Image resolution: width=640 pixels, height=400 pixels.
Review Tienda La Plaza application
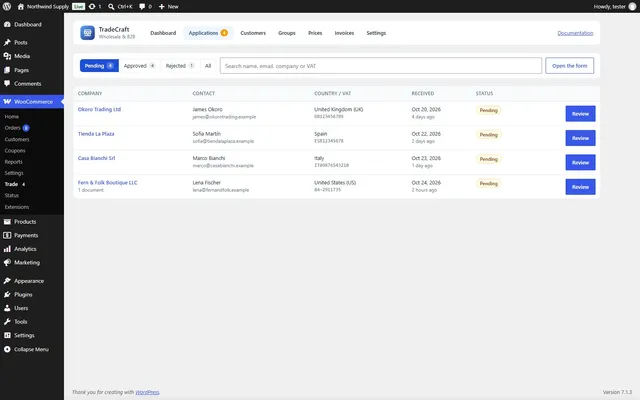click(x=580, y=138)
